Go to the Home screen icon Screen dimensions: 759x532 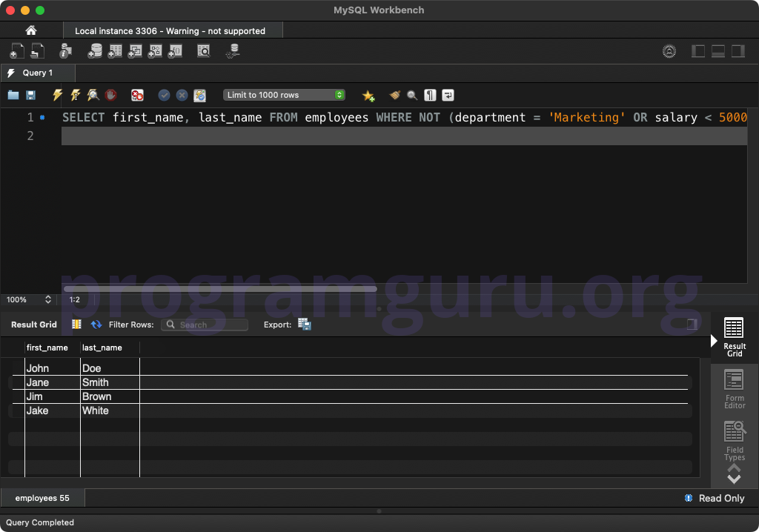31,30
